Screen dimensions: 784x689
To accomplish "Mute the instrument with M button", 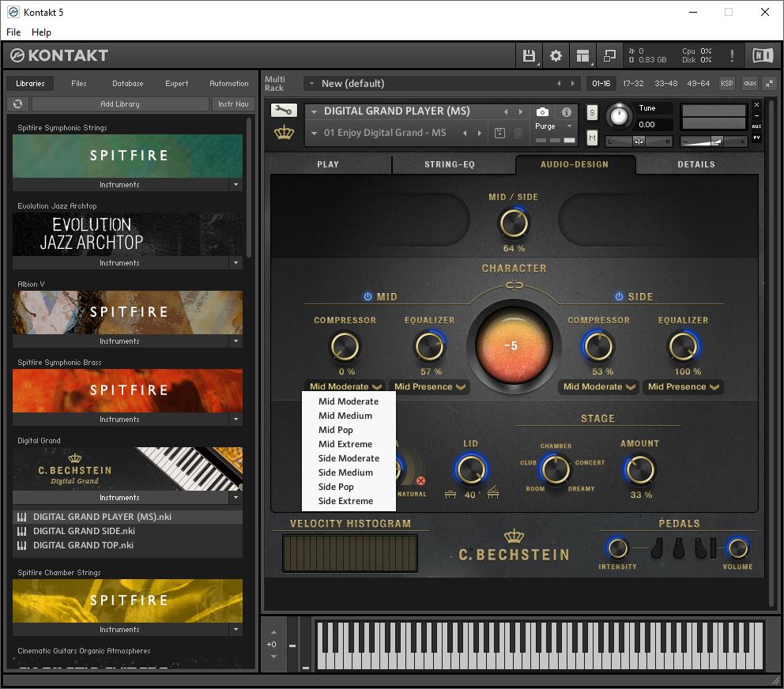I will click(x=592, y=137).
